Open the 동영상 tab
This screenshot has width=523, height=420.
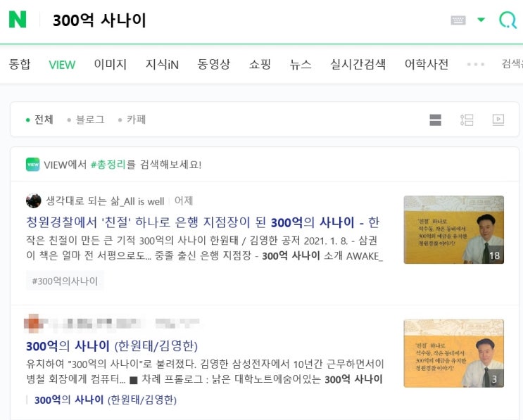click(x=214, y=64)
